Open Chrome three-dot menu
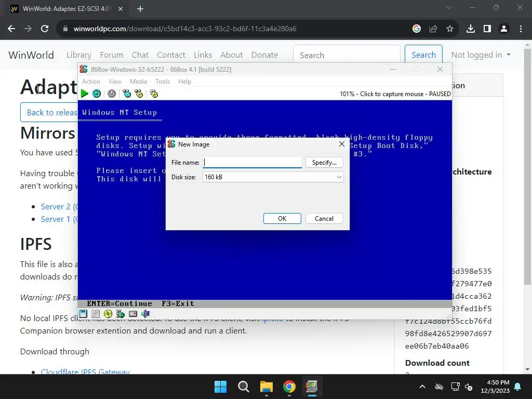This screenshot has height=399, width=532. pyautogui.click(x=521, y=29)
